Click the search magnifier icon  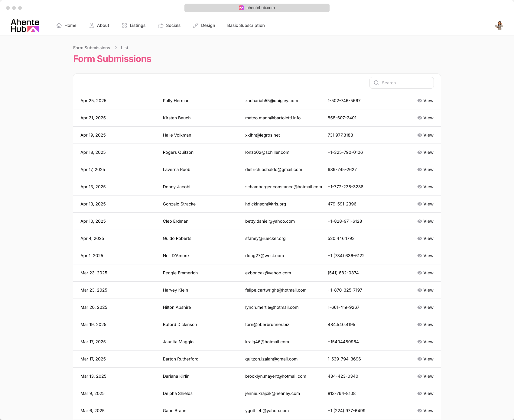pyautogui.click(x=376, y=83)
